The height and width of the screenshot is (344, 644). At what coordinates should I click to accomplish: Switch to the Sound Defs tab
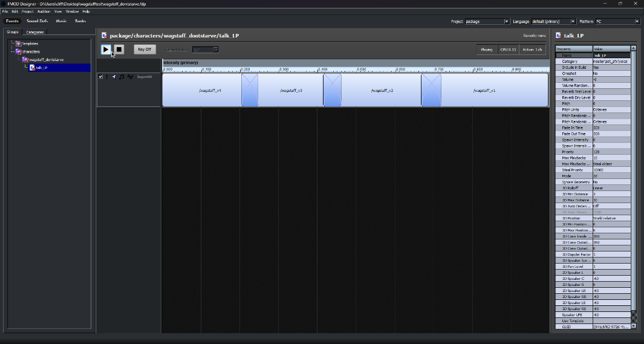click(x=37, y=21)
